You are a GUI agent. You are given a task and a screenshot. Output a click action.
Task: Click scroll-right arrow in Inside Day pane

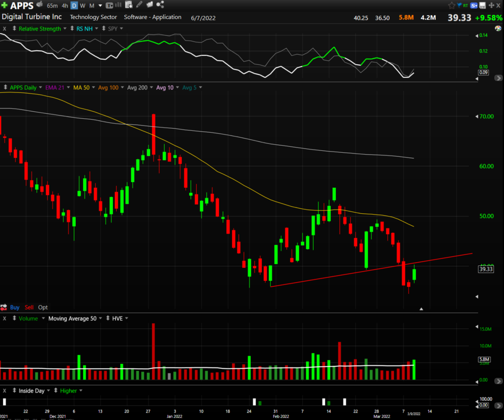pyautogui.click(x=498, y=406)
